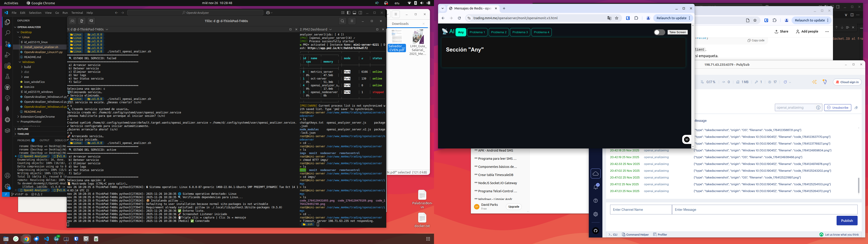The width and height of the screenshot is (868, 244).
Task: Open VS Code Source Control view
Action: (x=7, y=44)
